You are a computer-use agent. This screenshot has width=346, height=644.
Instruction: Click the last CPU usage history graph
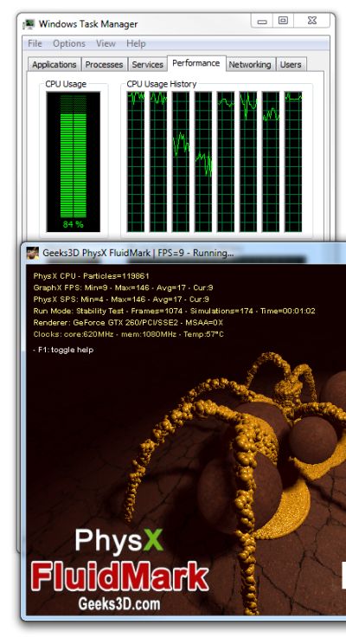point(293,162)
